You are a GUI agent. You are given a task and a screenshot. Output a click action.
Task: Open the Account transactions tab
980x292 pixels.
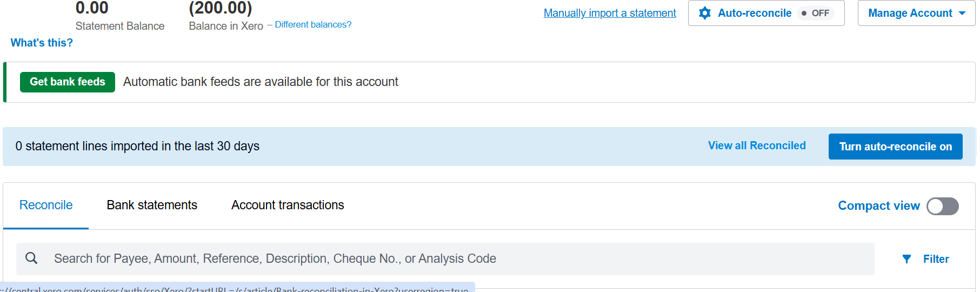(x=288, y=205)
